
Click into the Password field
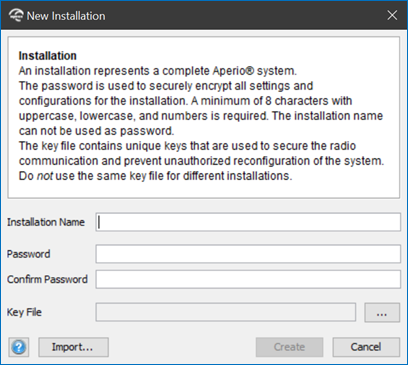pos(248,254)
